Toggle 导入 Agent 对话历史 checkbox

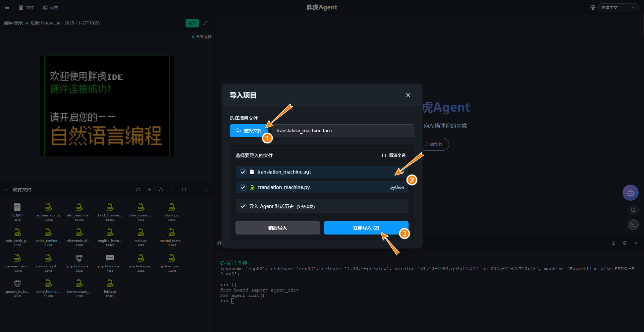point(243,206)
